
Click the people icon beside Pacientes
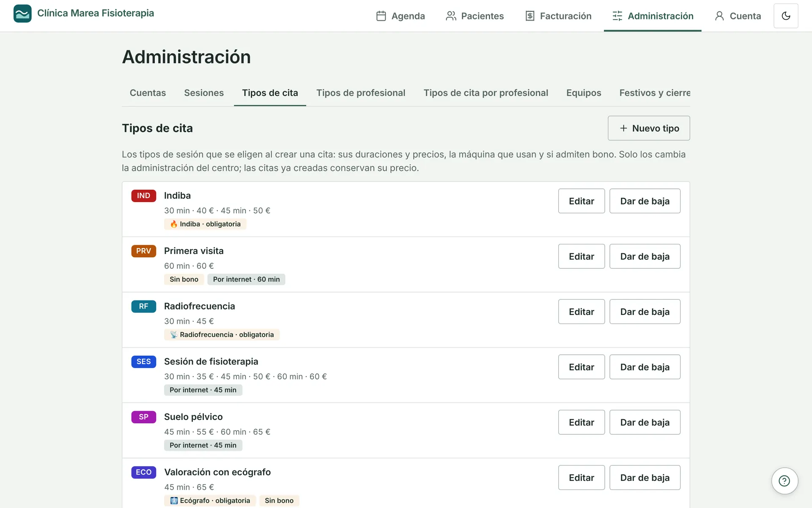click(x=451, y=16)
